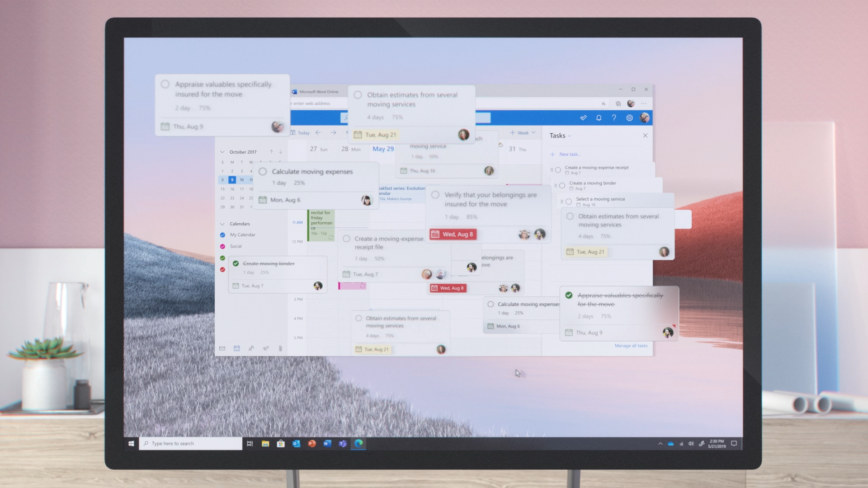
Task: Collapse the October 2017 mini calendar
Action: pos(222,152)
